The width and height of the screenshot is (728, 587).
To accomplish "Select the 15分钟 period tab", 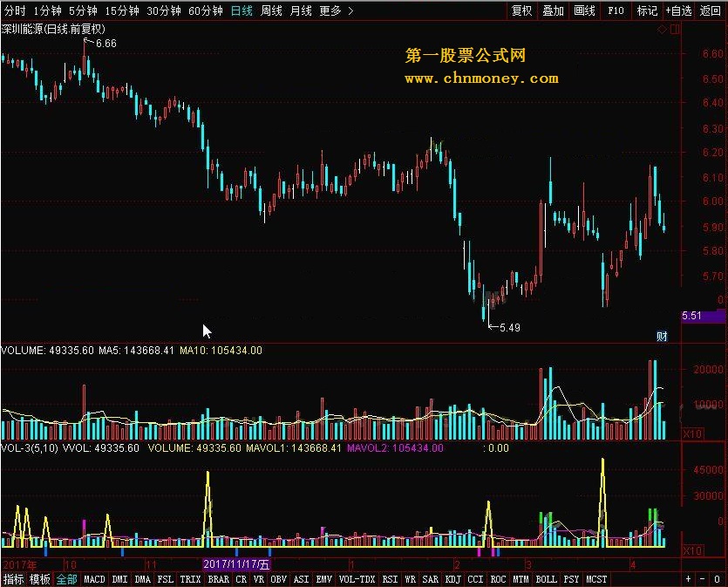I will [122, 10].
